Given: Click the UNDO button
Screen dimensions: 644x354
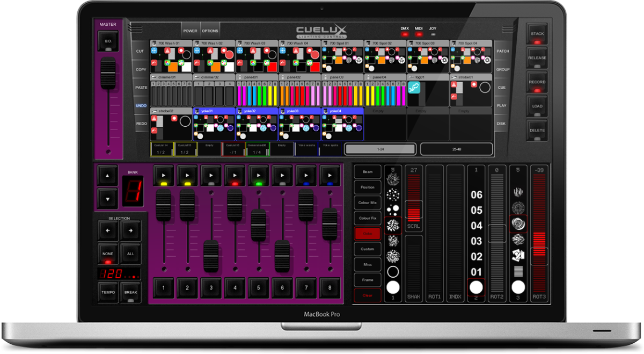Looking at the screenshot, I should click(x=141, y=106).
